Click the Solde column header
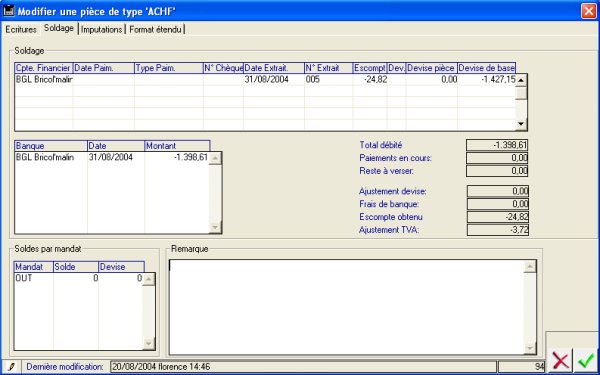 pyautogui.click(x=76, y=267)
